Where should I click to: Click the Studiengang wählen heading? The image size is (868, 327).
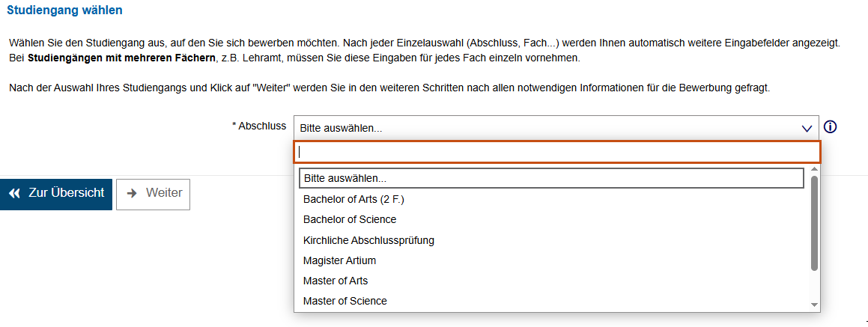[x=64, y=10]
